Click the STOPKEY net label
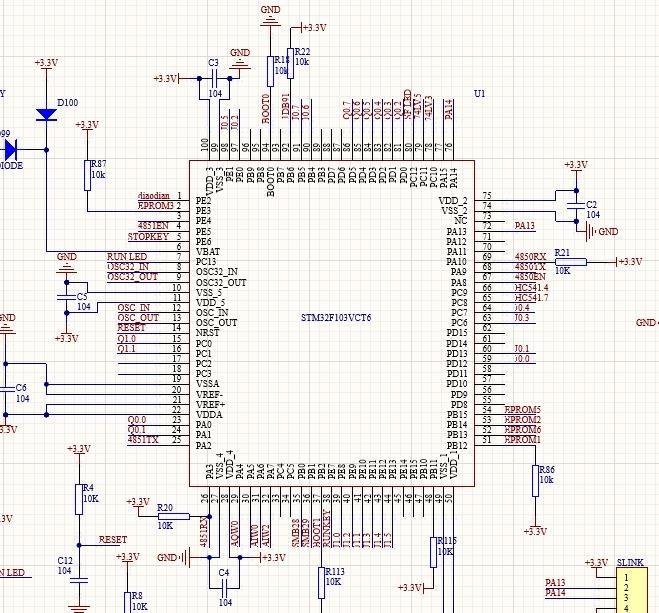 (148, 237)
